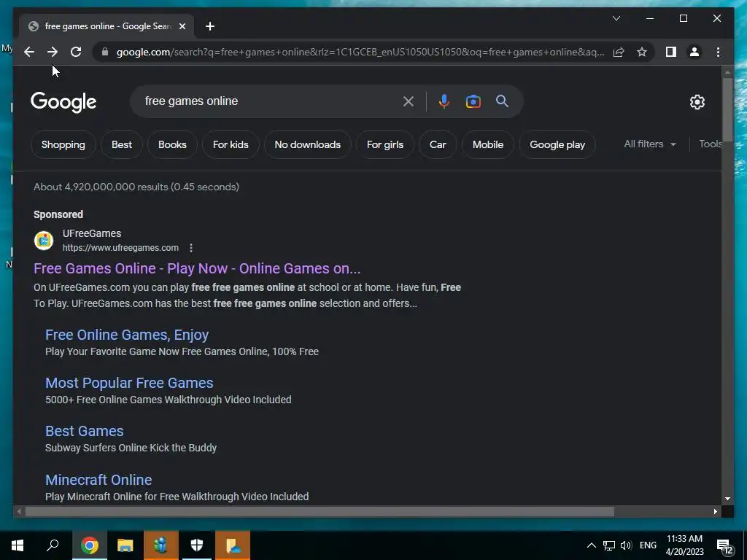The height and width of the screenshot is (560, 747).
Task: Open Free Online Games, Enjoy sitelink
Action: coord(127,335)
